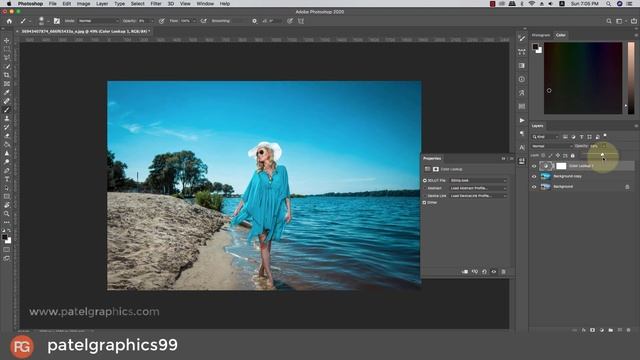Open the brush settings panel toggle icon
640x360 pixels.
[x=57, y=21]
